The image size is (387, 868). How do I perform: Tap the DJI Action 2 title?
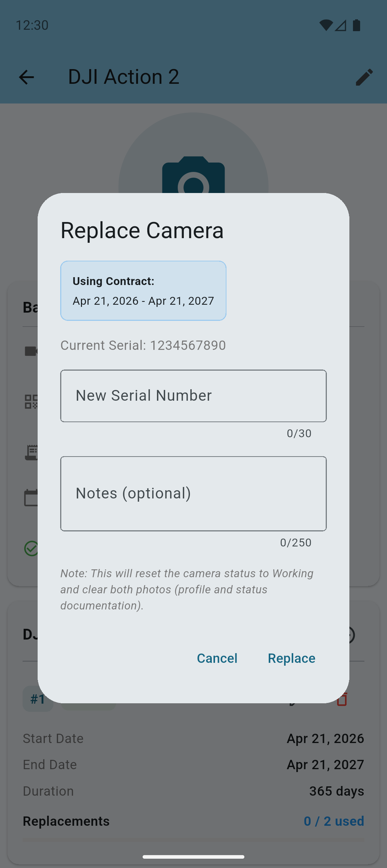coord(124,77)
